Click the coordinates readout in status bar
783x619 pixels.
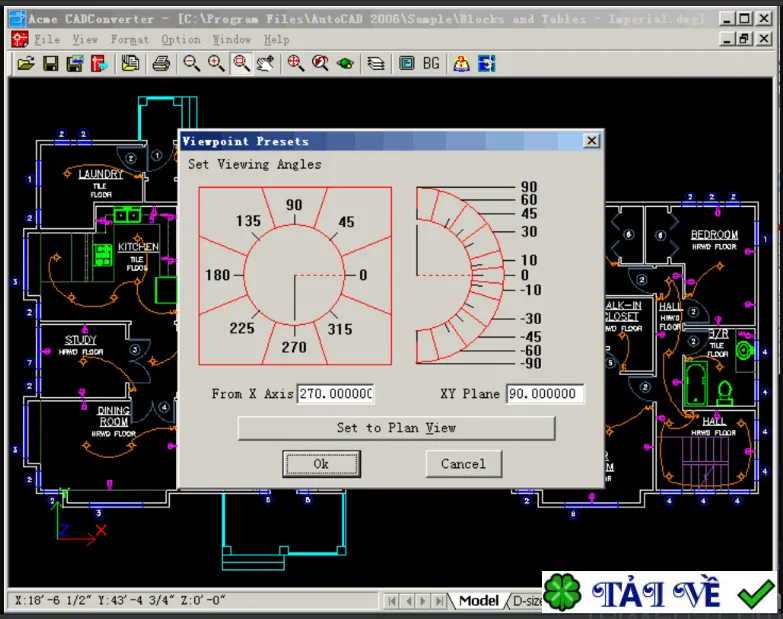[120, 600]
